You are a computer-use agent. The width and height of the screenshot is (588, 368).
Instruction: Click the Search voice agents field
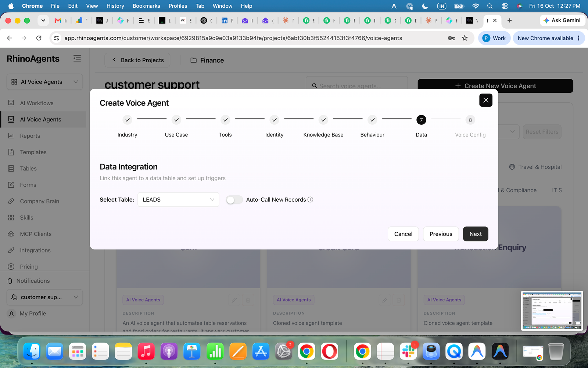[357, 86]
